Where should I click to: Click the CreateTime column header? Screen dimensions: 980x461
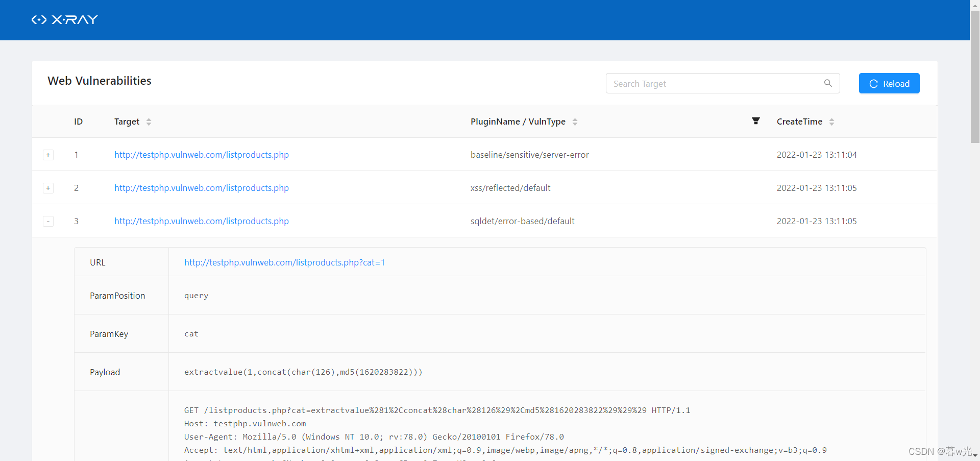799,122
